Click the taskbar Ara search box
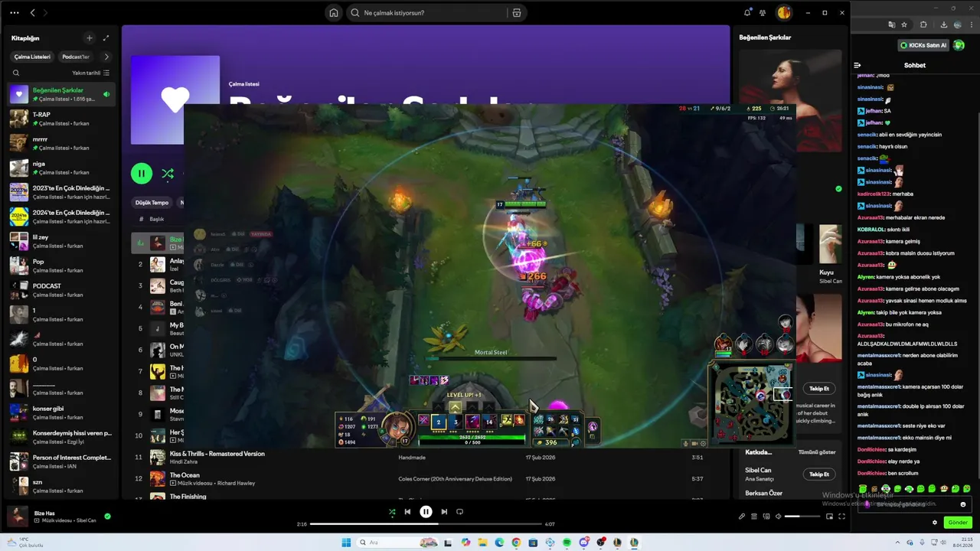The width and height of the screenshot is (980, 551). pyautogui.click(x=397, y=543)
